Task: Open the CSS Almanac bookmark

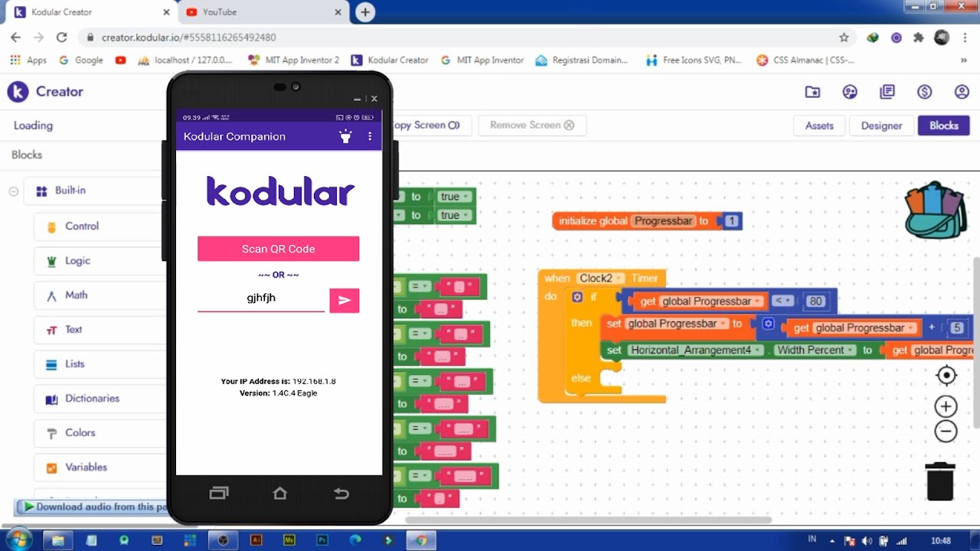Action: click(x=805, y=60)
